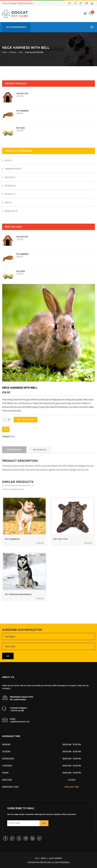Screen dimensions: 97x868
Task: Select the Description tab
Action: click(x=14, y=450)
